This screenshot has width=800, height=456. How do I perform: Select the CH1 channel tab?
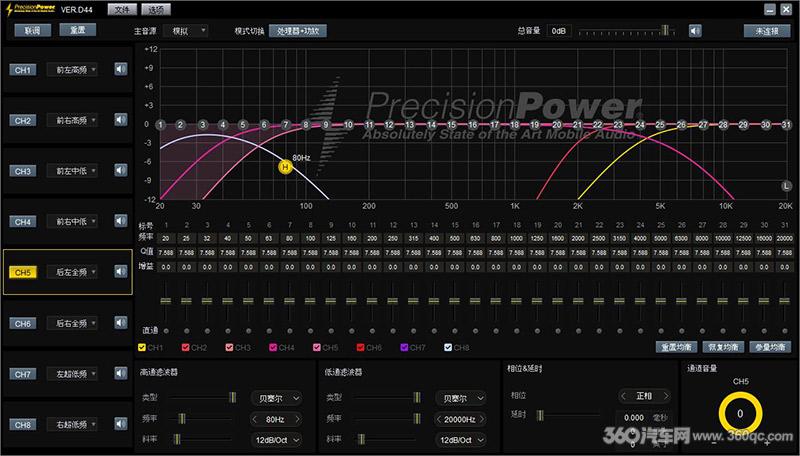pyautogui.click(x=22, y=70)
